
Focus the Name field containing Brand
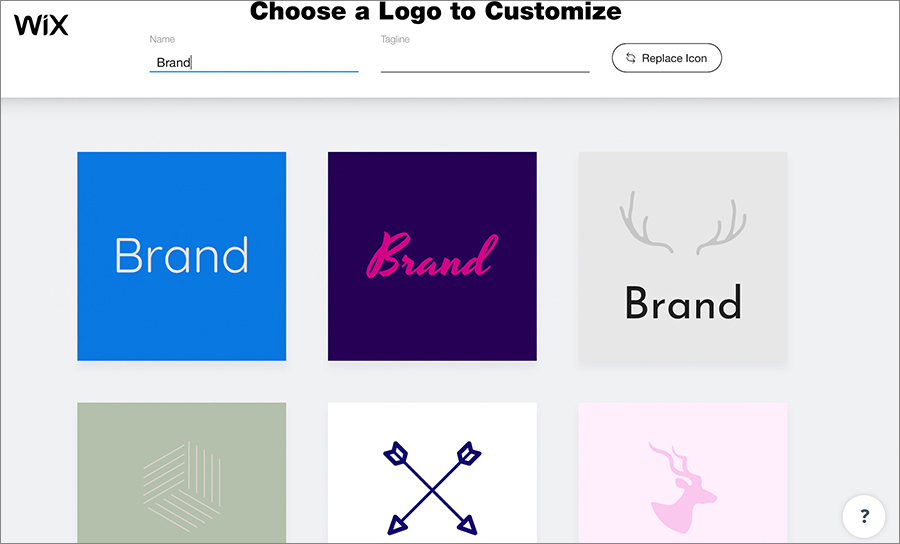tap(254, 62)
